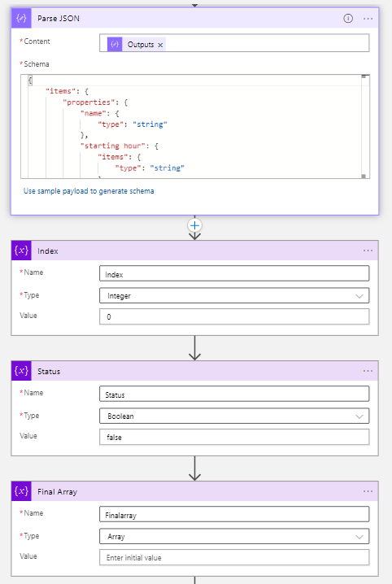Click the Index variable action icon
Viewport: 392px width, 584px height.
[x=21, y=251]
